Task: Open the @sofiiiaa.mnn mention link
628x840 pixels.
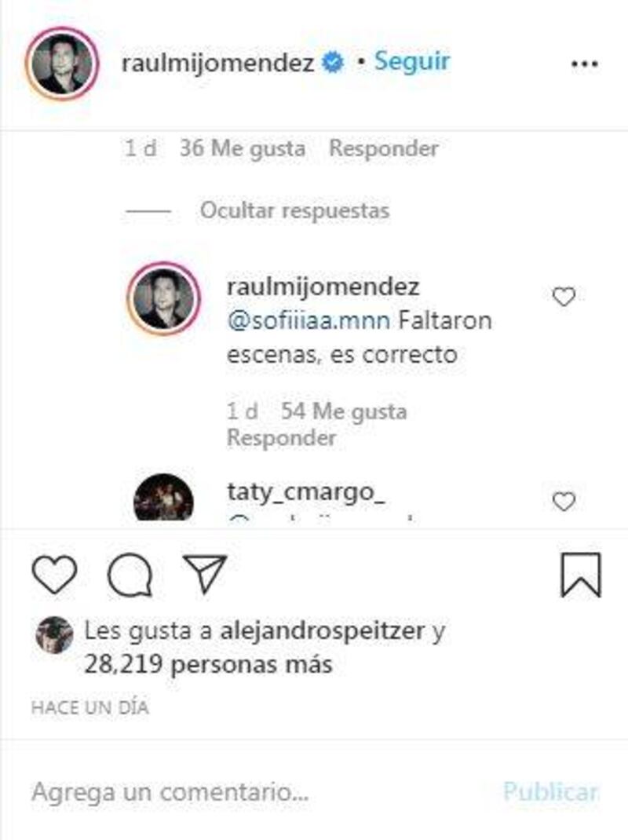Action: tap(309, 321)
